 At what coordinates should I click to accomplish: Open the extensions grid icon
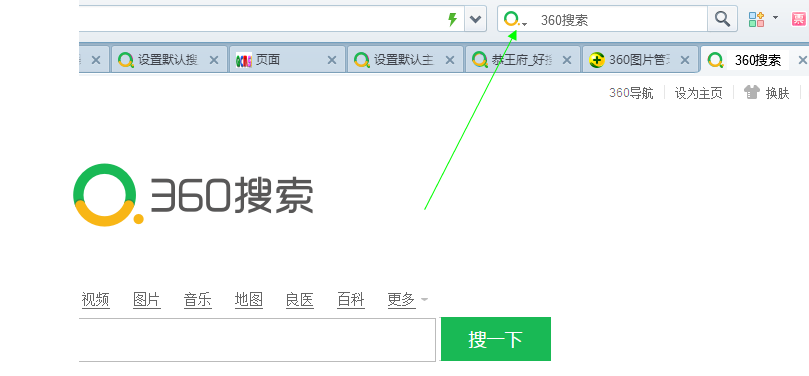click(756, 19)
